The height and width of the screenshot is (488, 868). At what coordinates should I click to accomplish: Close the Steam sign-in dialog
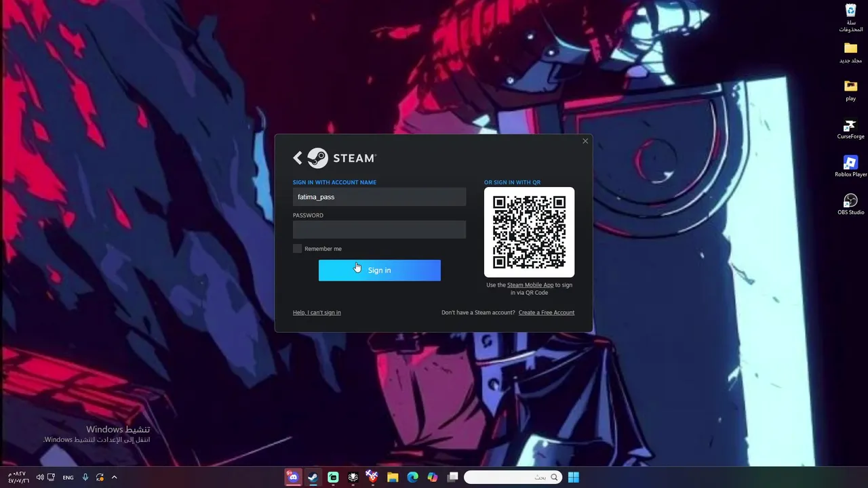tap(585, 141)
